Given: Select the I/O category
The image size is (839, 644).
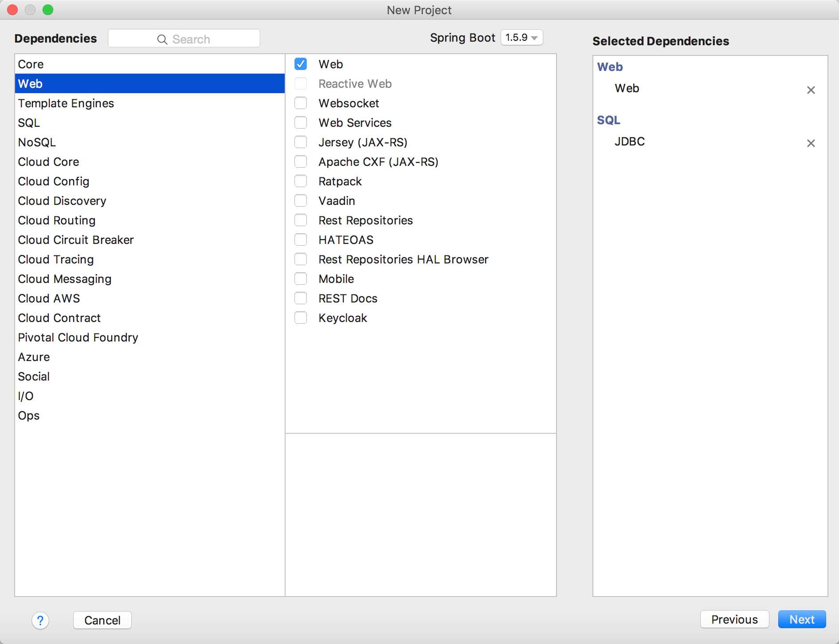Looking at the screenshot, I should coord(150,396).
